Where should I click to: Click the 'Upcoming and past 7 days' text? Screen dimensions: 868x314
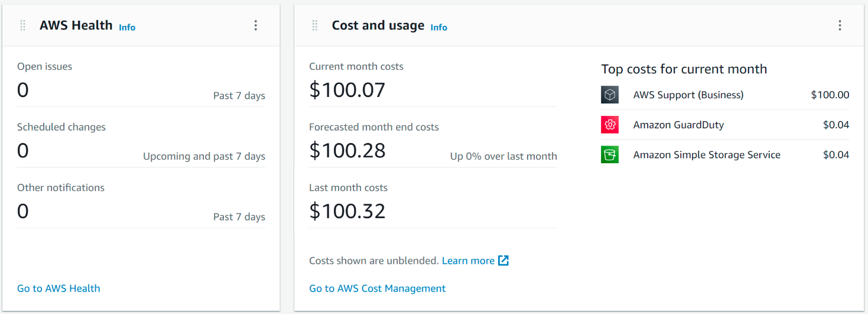point(204,156)
